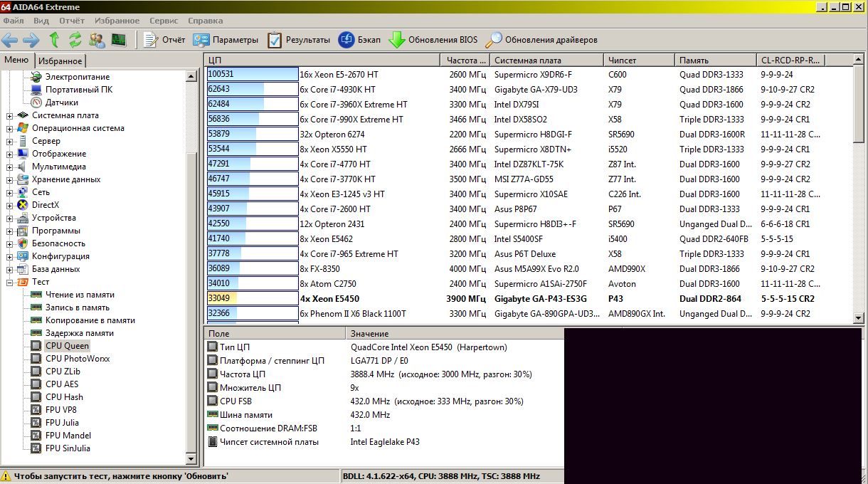The width and height of the screenshot is (868, 484).
Task: Select the CPU ZLib test
Action: click(56, 372)
